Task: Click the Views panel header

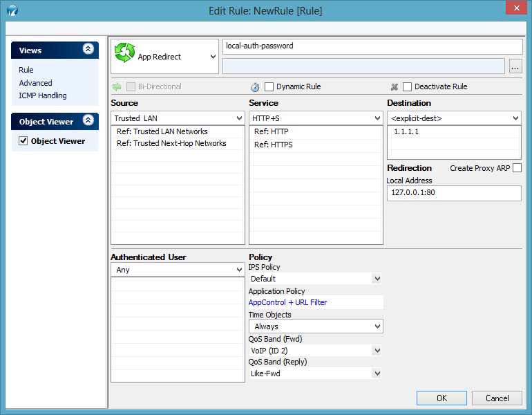Action: [55, 50]
